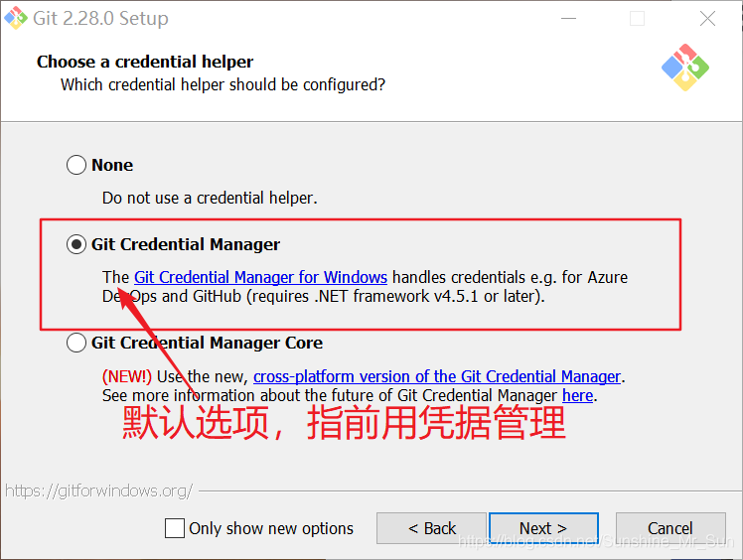This screenshot has width=743, height=560.
Task: Click the "Choose a credential helper" heading
Action: [145, 62]
